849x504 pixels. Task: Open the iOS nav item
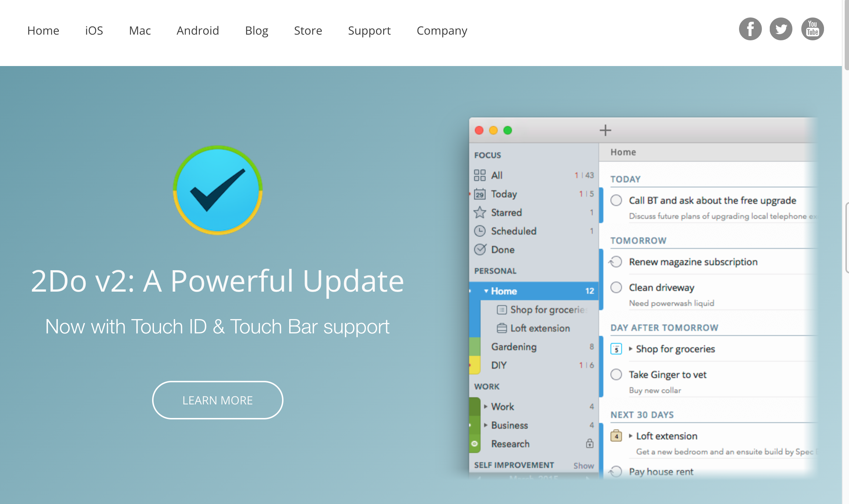(x=94, y=31)
